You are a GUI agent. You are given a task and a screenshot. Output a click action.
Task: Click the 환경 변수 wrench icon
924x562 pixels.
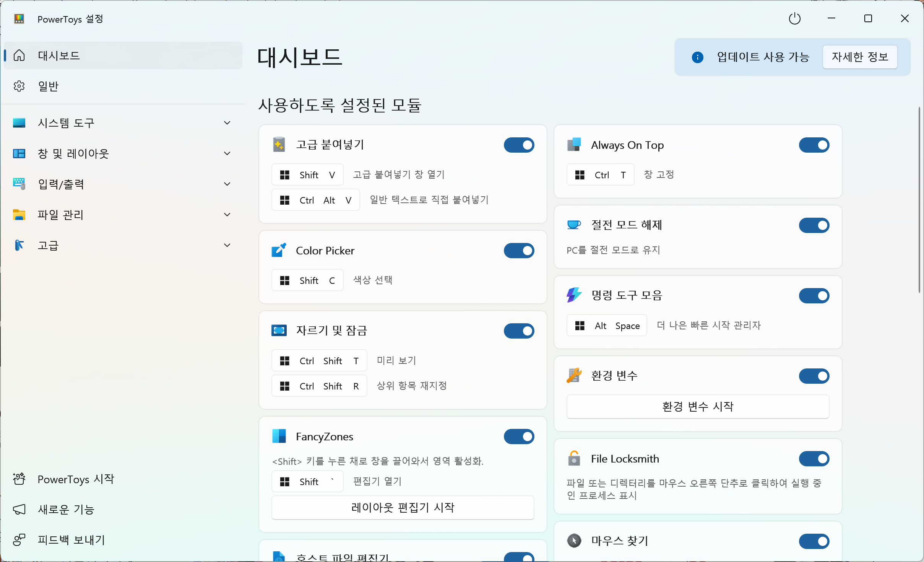[574, 375]
